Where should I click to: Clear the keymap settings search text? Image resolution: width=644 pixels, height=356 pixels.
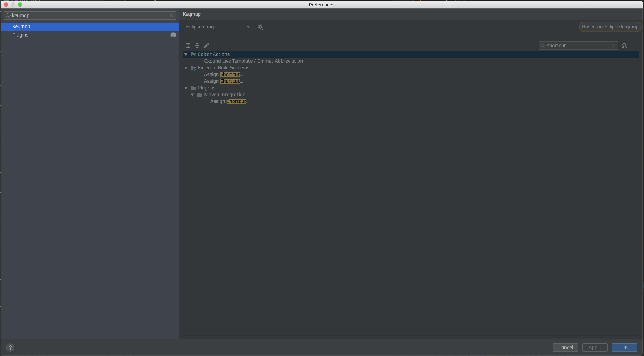pos(172,16)
